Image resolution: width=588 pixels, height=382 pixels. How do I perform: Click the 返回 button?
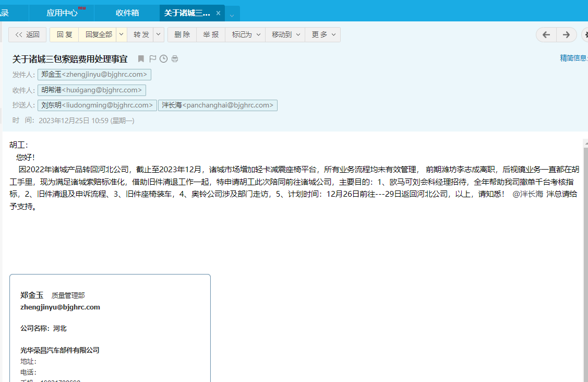coord(27,34)
